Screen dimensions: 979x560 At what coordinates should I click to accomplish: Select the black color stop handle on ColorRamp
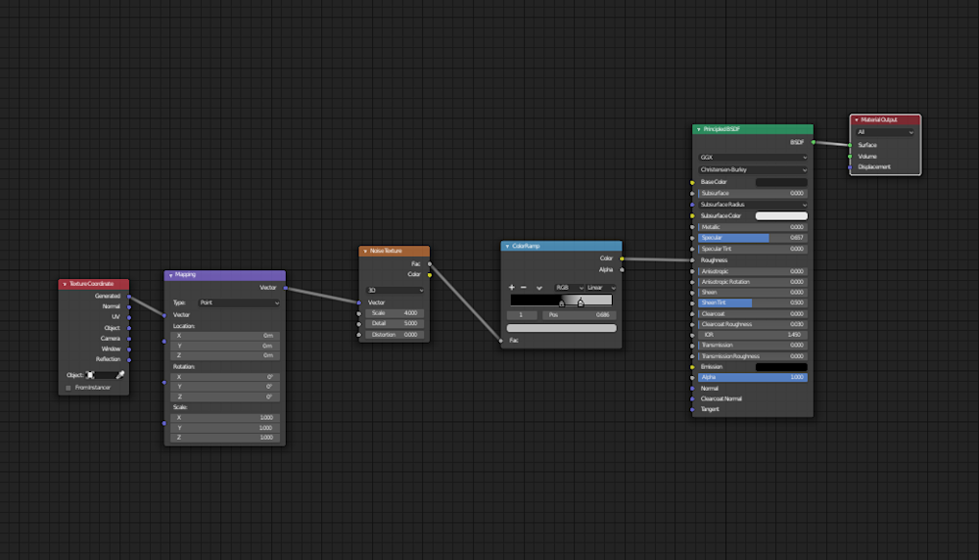(561, 303)
